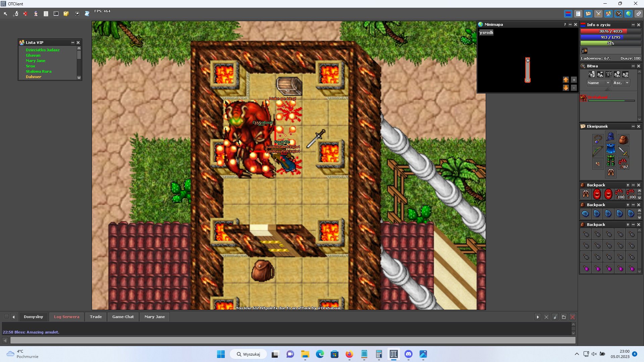The image size is (644, 362).
Task: Click the red X audio toggle icon
Action: 25,14
